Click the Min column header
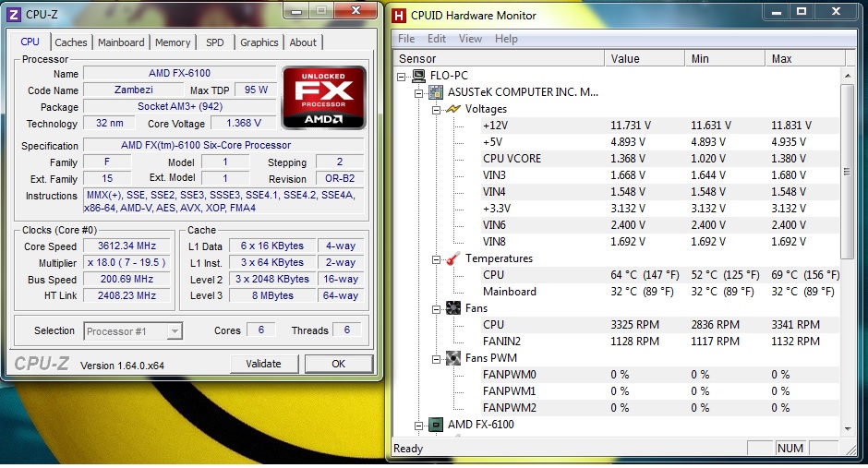868x468 pixels. pos(725,59)
